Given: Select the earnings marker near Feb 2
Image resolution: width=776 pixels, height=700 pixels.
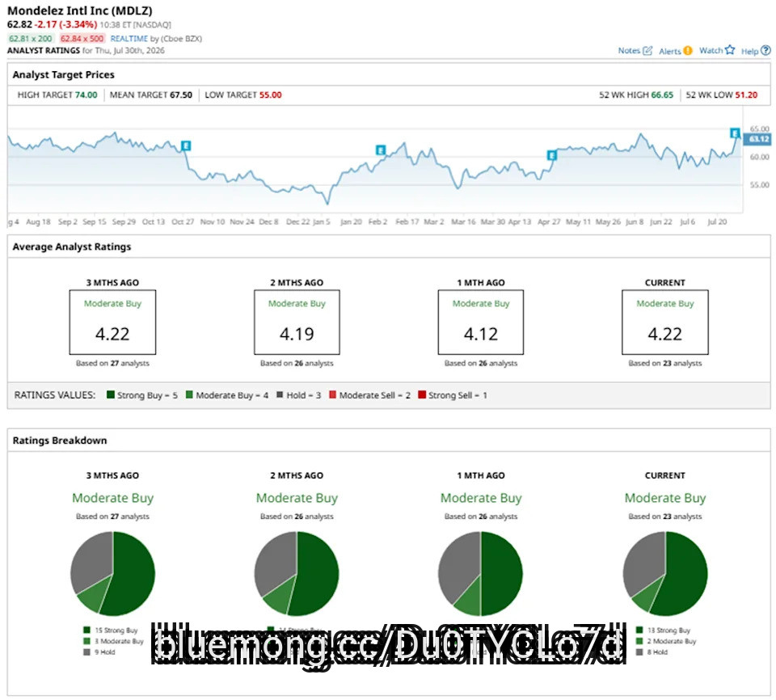Looking at the screenshot, I should (380, 150).
